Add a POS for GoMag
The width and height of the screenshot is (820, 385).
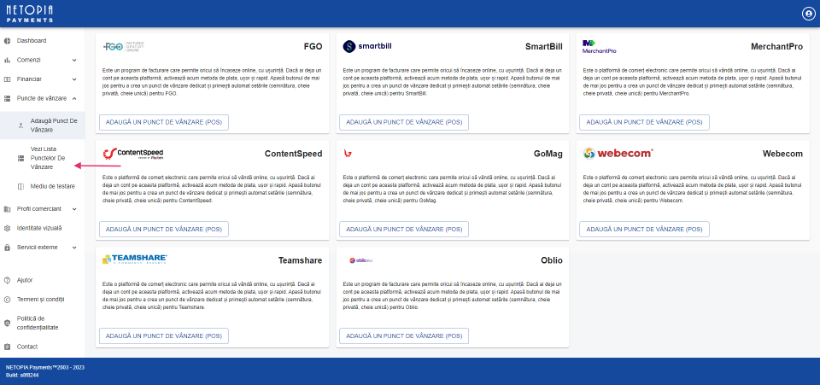(x=404, y=229)
